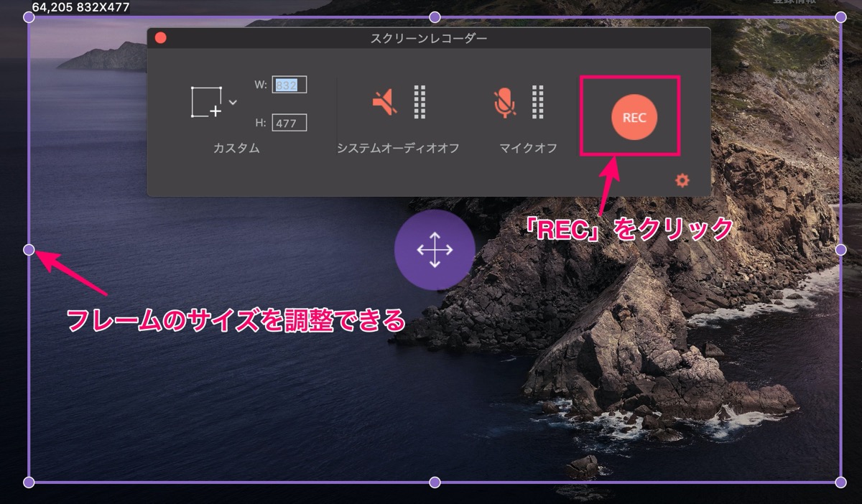Click the top-left corner frame handle
Image resolution: width=862 pixels, height=504 pixels.
point(29,17)
